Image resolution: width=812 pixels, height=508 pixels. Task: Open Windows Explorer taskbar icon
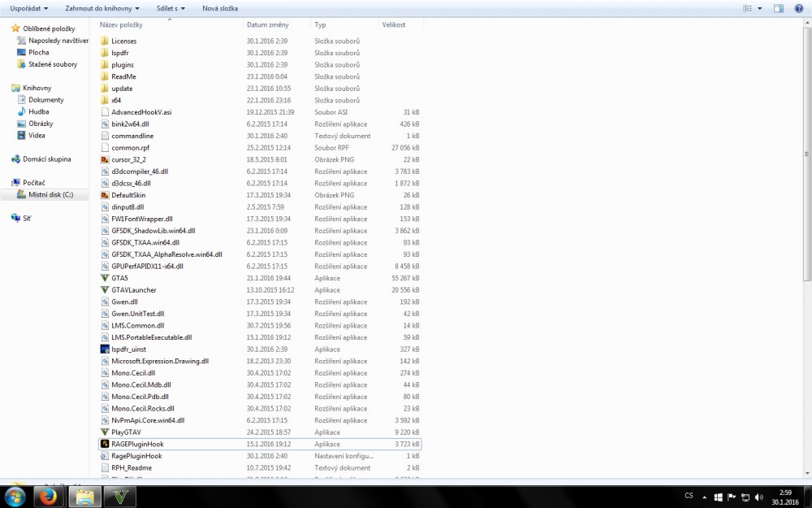[x=85, y=497]
